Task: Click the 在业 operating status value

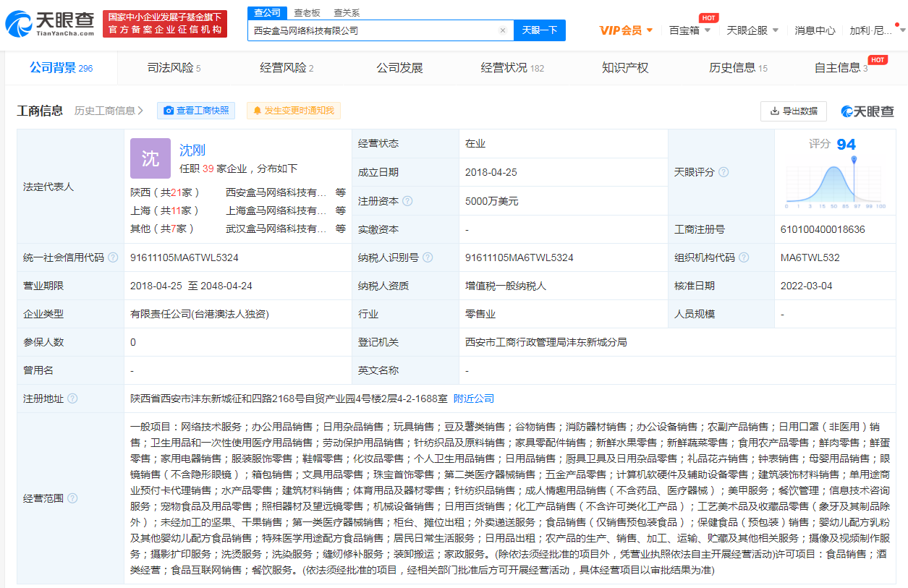Action: [x=475, y=144]
